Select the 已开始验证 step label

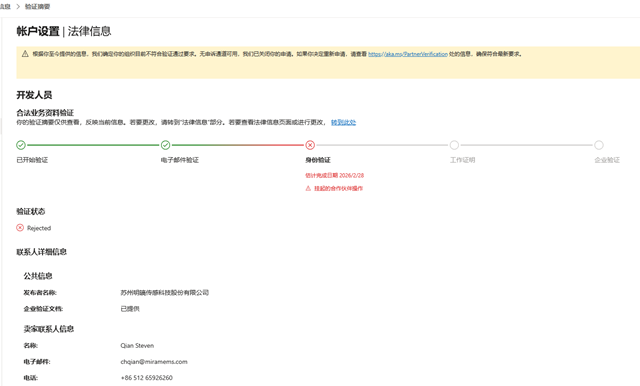(x=32, y=160)
